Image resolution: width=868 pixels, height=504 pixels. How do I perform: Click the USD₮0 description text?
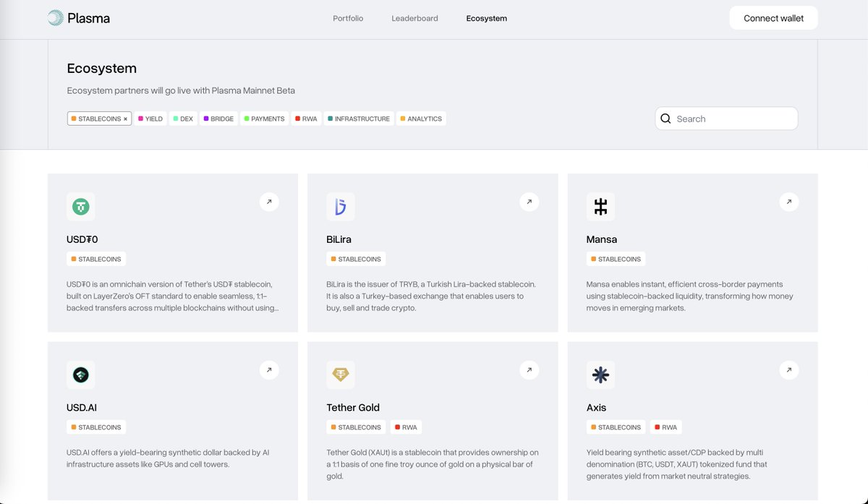point(172,296)
